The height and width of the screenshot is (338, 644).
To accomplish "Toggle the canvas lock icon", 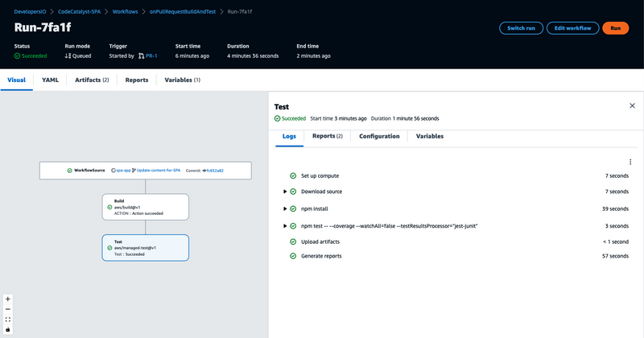I will (x=8, y=329).
